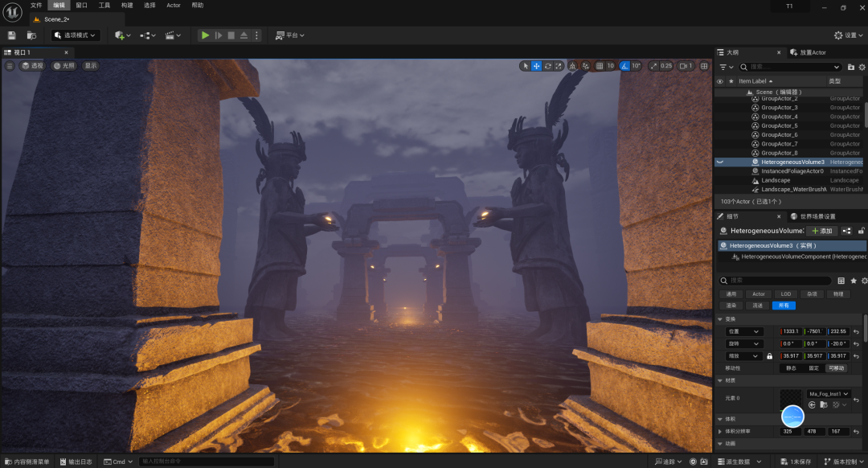Click the Skip frame playback button
This screenshot has height=468, width=868.
click(219, 35)
